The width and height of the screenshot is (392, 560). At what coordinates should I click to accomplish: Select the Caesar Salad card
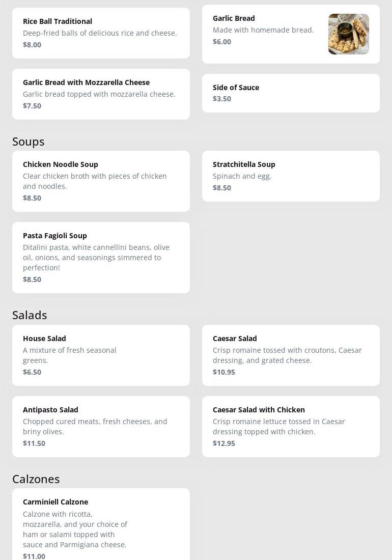point(291,355)
